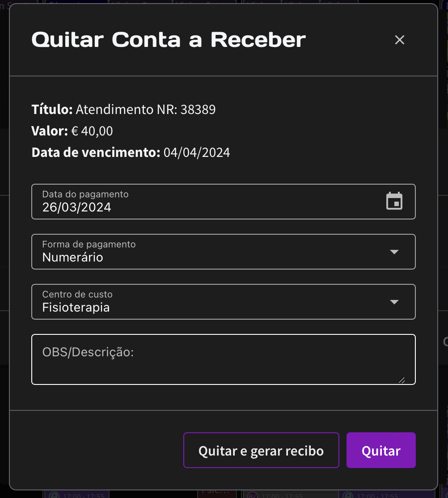Close the Quitar Conta a Receber dialog
The height and width of the screenshot is (498, 448).
pos(399,40)
